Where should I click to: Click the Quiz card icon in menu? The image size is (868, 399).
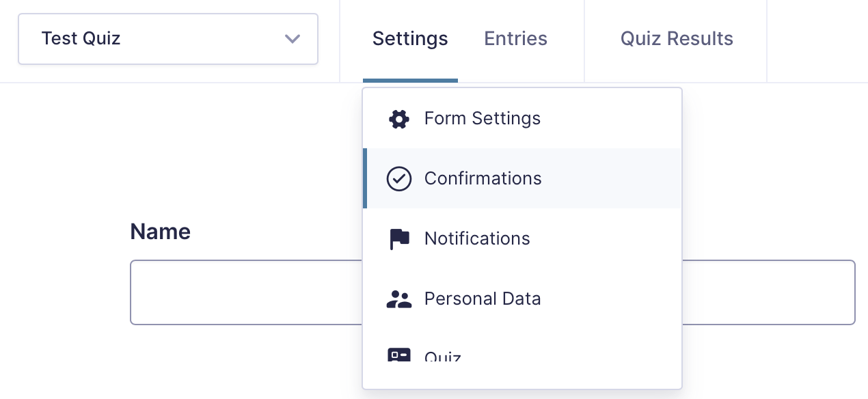click(x=399, y=355)
